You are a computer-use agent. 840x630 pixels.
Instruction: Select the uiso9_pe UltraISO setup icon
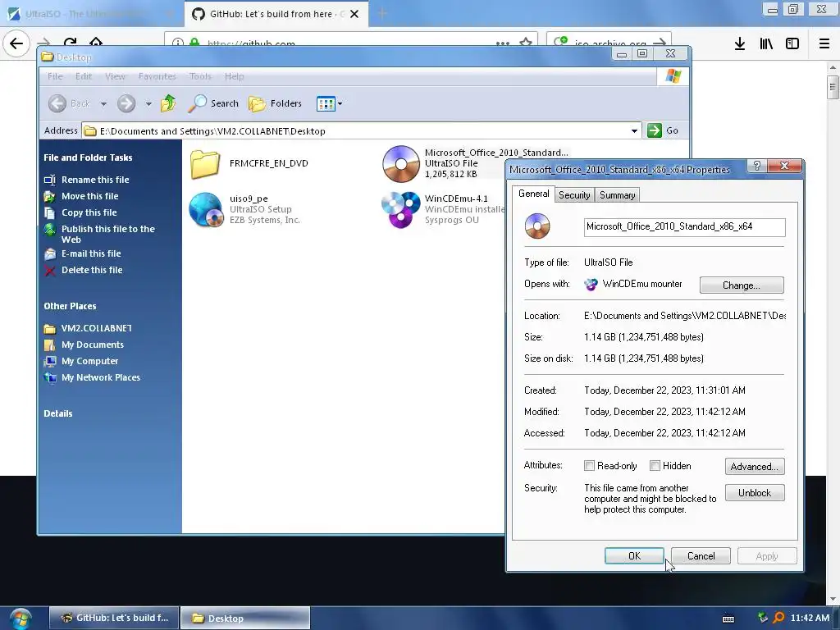(206, 209)
